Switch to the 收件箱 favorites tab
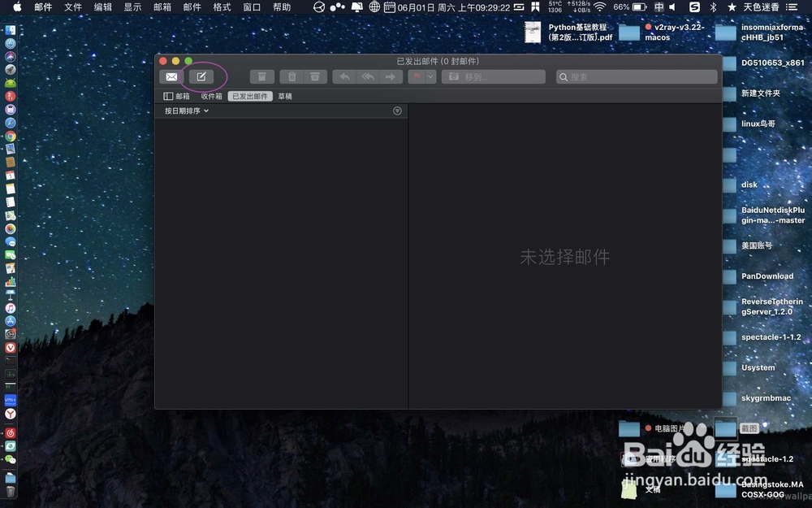 coord(211,96)
